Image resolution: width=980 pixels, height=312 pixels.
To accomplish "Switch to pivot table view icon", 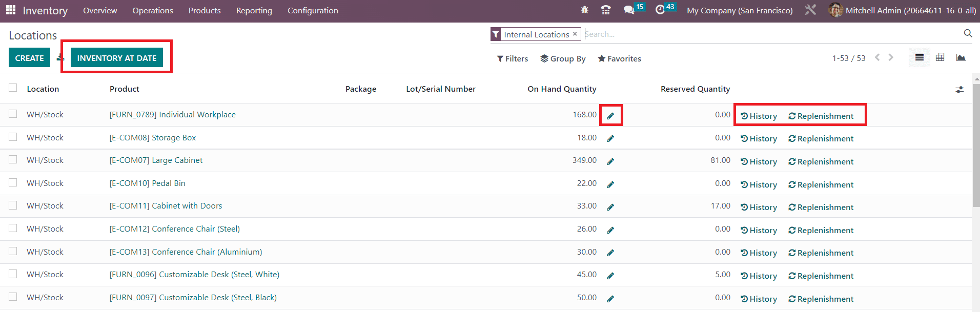I will pos(940,57).
